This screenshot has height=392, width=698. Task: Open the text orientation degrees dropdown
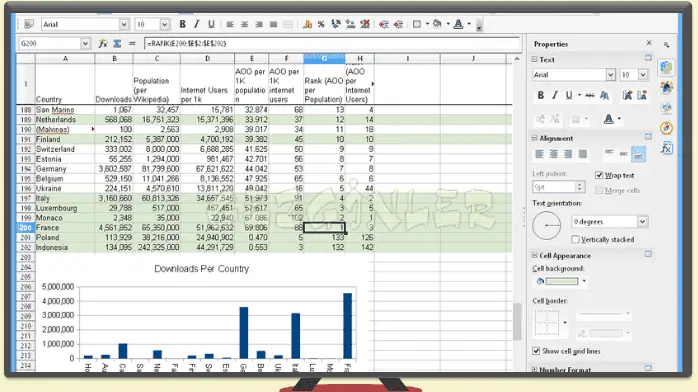[642, 221]
